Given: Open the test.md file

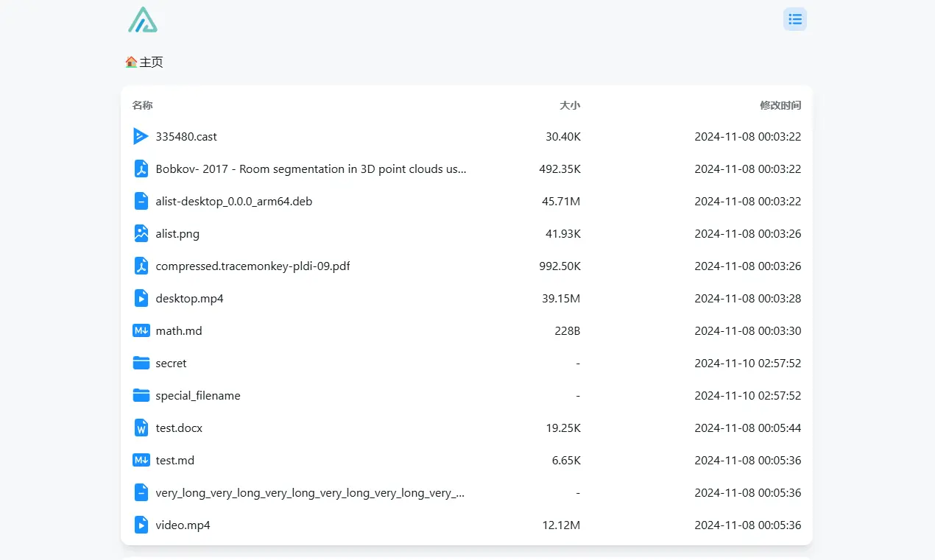Looking at the screenshot, I should [175, 460].
